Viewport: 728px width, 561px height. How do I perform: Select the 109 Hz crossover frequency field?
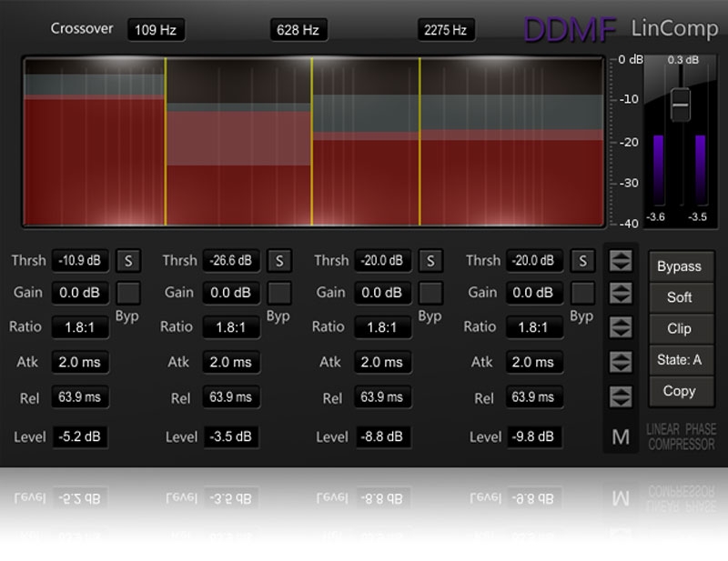tap(156, 30)
